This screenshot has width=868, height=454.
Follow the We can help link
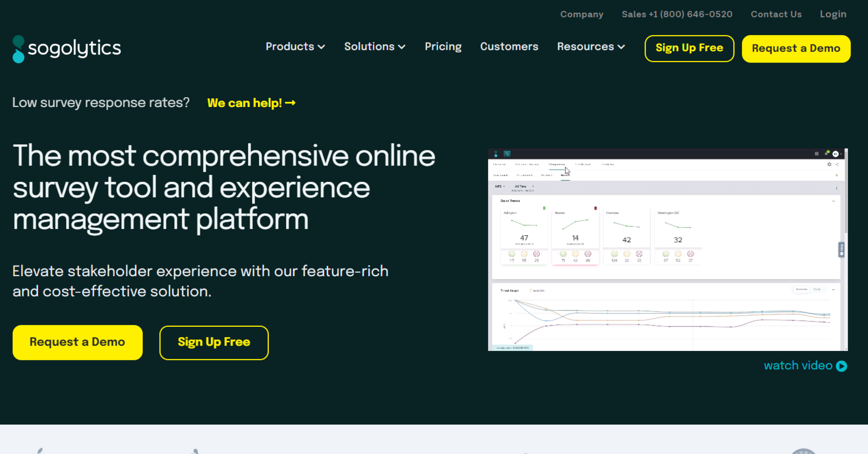(x=251, y=103)
